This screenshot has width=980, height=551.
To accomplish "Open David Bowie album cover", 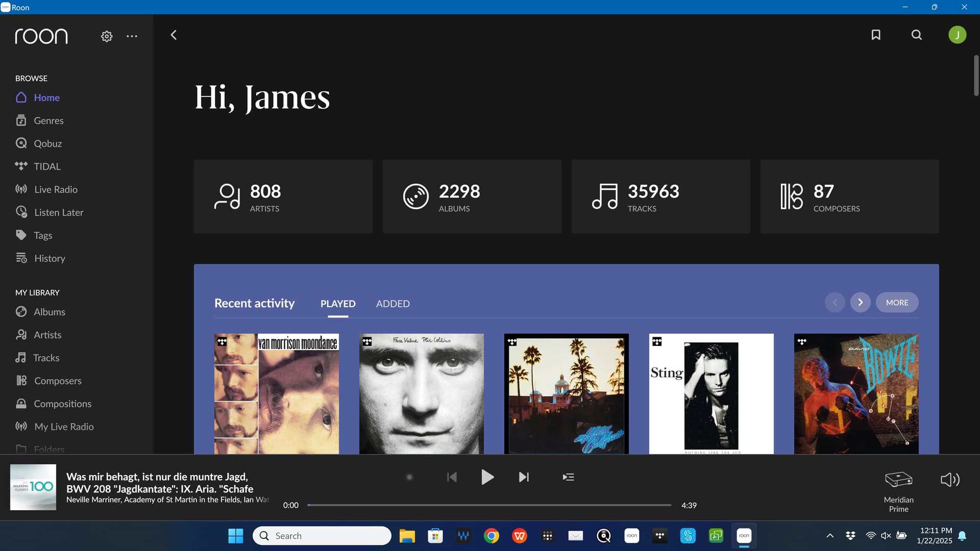I will point(856,394).
